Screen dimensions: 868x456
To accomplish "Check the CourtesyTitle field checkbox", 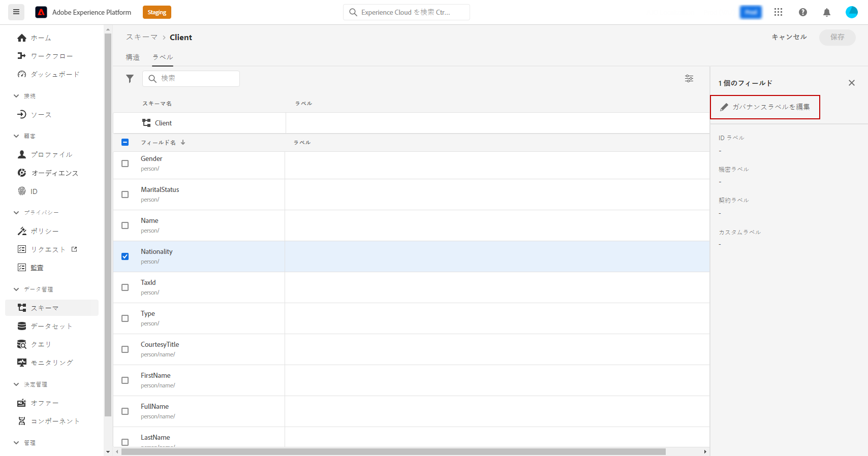I will [125, 349].
